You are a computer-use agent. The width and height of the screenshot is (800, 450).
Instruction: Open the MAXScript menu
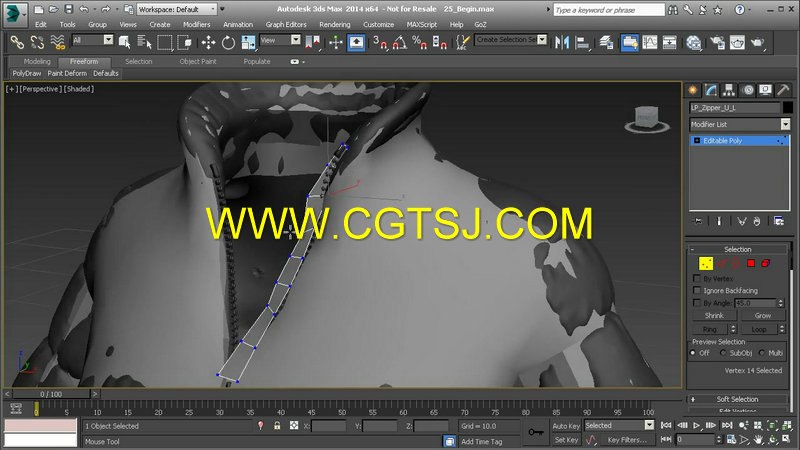coord(421,24)
